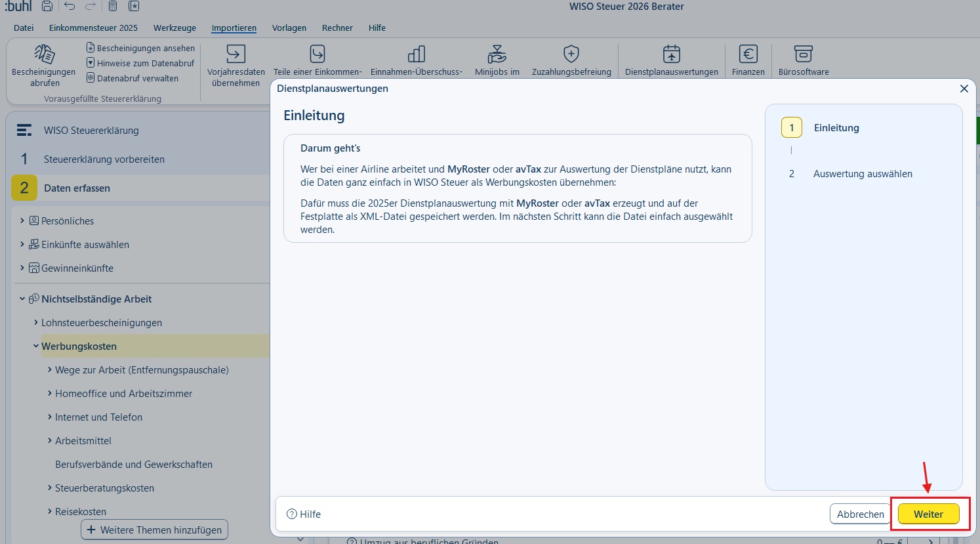
Task: Click the Vorjahresdaten übernehmen import icon
Action: pos(236,54)
